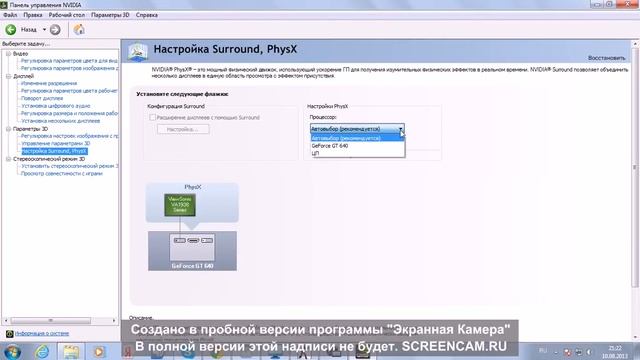Open Поворот дисплея task
The image size is (640, 360).
click(42, 98)
